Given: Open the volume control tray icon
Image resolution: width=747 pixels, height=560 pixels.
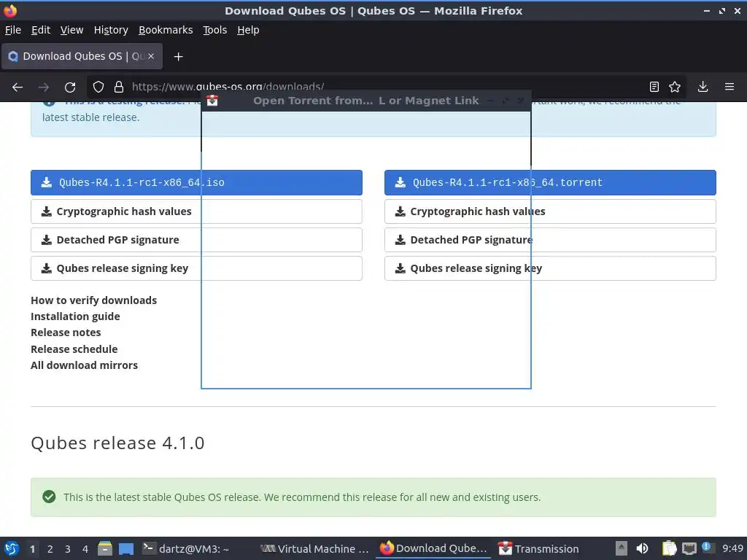Looking at the screenshot, I should pos(642,548).
